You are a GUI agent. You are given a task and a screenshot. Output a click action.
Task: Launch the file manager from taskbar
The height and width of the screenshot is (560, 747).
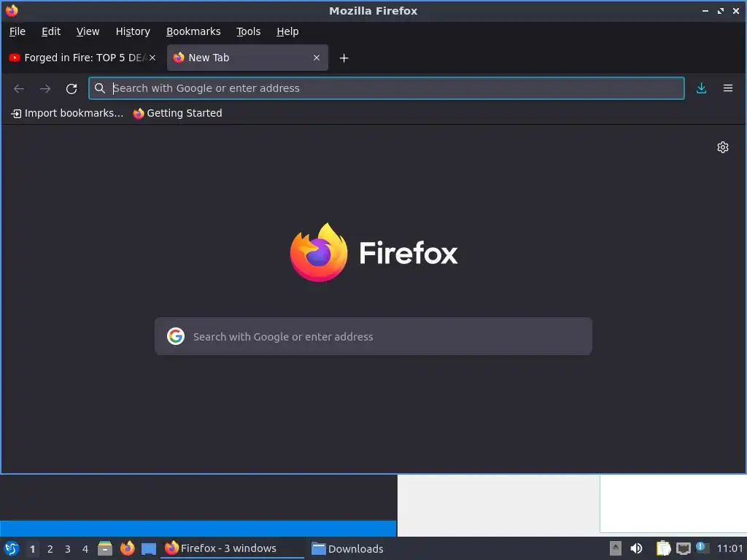(x=105, y=548)
